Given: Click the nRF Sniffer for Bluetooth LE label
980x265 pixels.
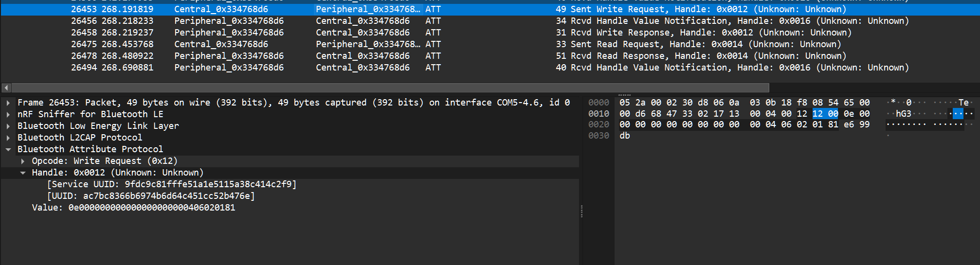Looking at the screenshot, I should 90,114.
